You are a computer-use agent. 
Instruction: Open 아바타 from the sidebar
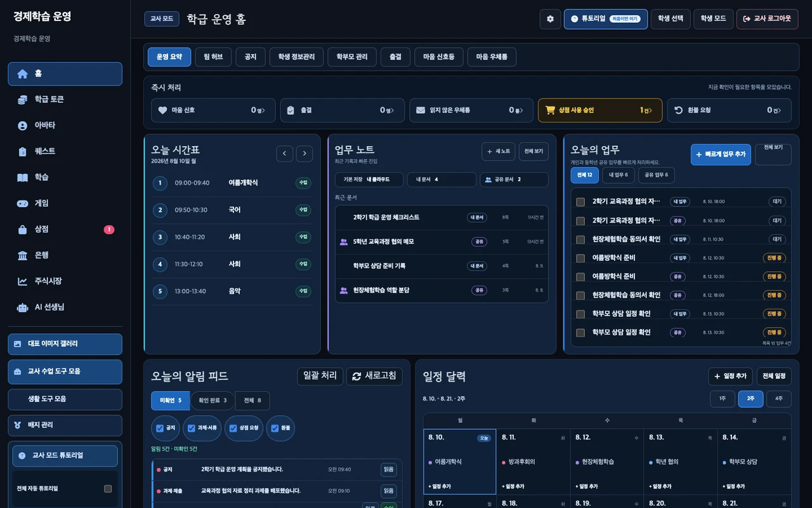[65, 126]
